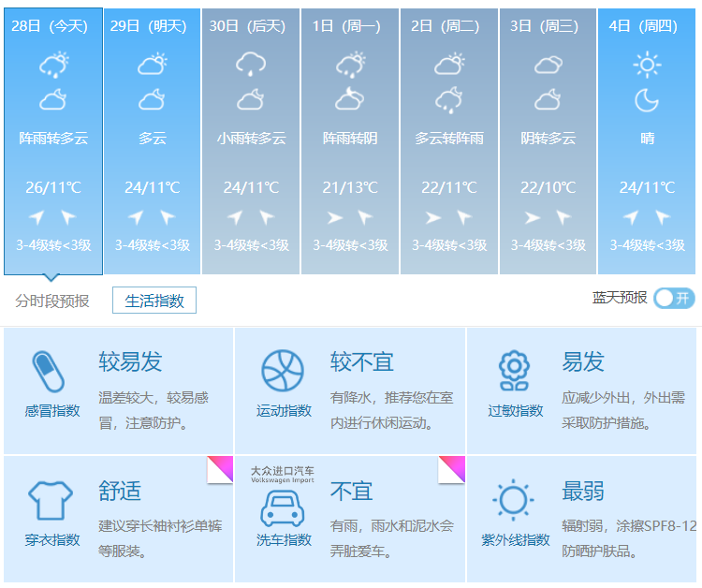Viewport: 702px width, 588px height.
Task: Click the night cloud icon for the 29th
Action: pyautogui.click(x=152, y=99)
